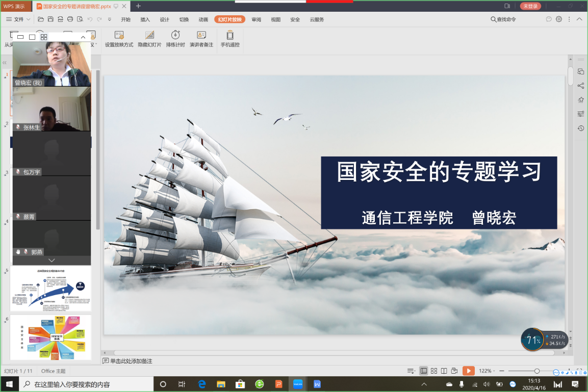
Task: Switch video panel to grid layout
Action: pyautogui.click(x=44, y=37)
